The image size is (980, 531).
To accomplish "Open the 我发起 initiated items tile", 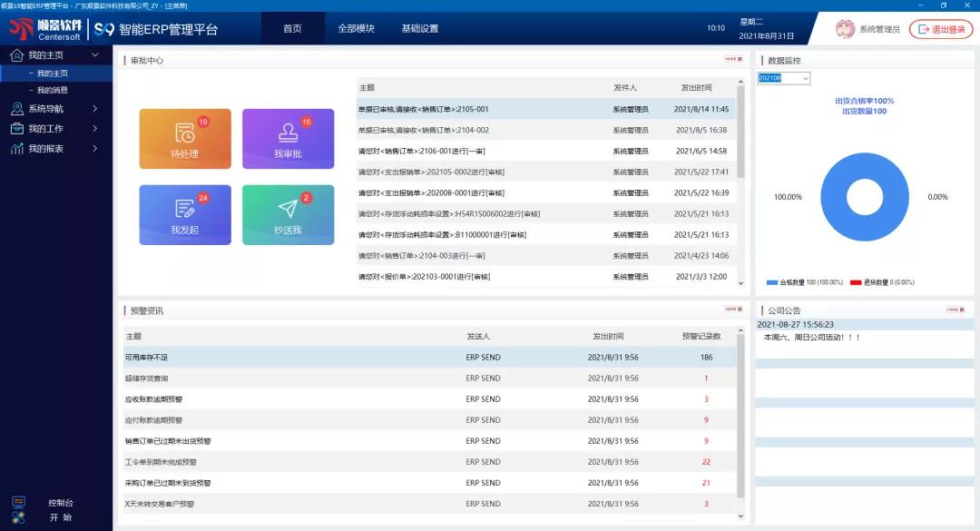I will (185, 215).
